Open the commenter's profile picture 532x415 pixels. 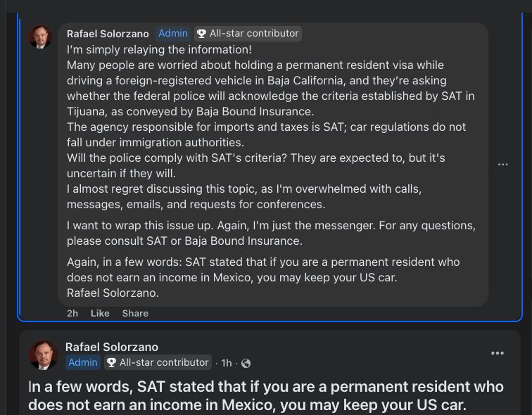tap(41, 37)
